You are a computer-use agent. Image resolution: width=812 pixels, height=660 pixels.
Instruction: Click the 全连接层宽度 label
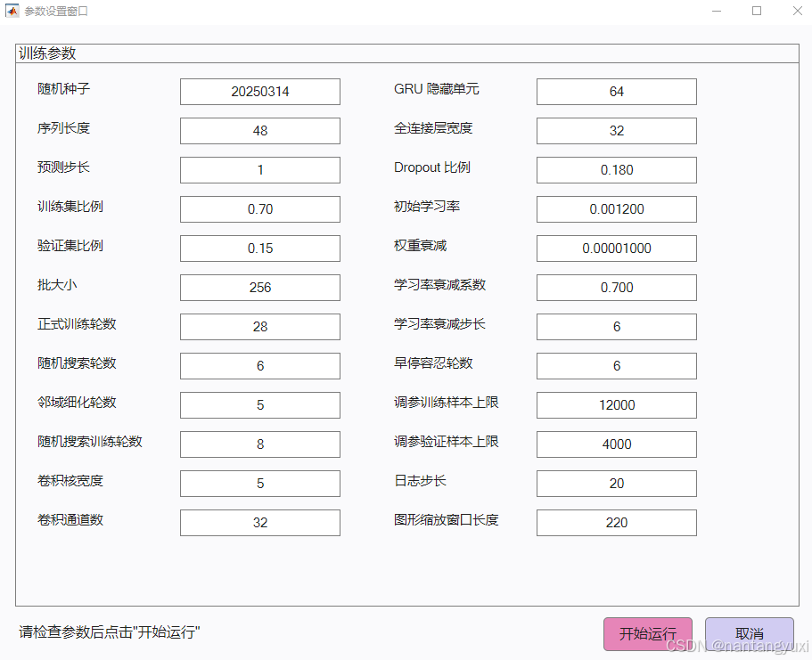(x=433, y=128)
